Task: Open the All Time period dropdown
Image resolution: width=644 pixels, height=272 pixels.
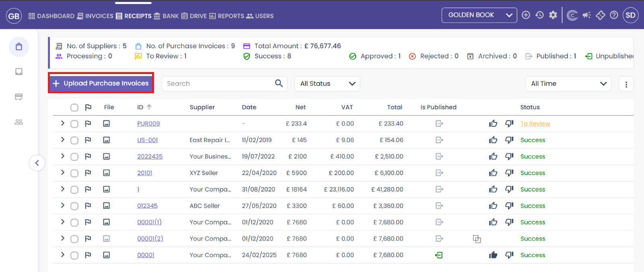Action: point(568,84)
